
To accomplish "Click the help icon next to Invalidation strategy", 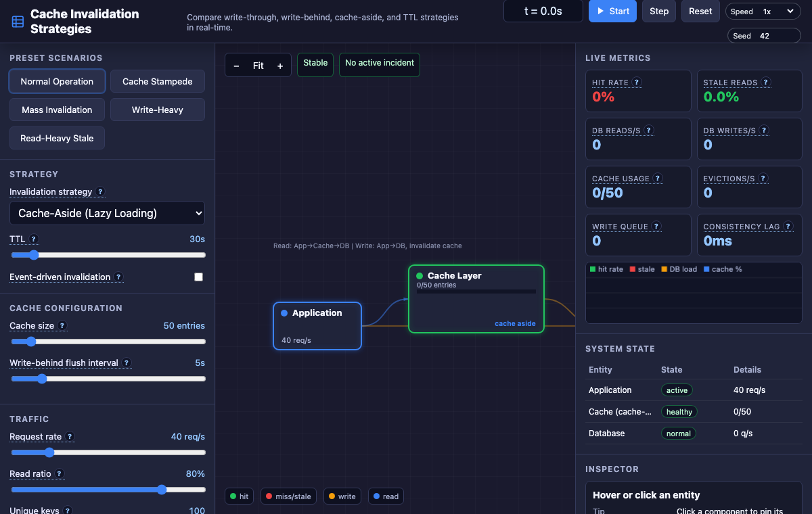I will point(101,192).
